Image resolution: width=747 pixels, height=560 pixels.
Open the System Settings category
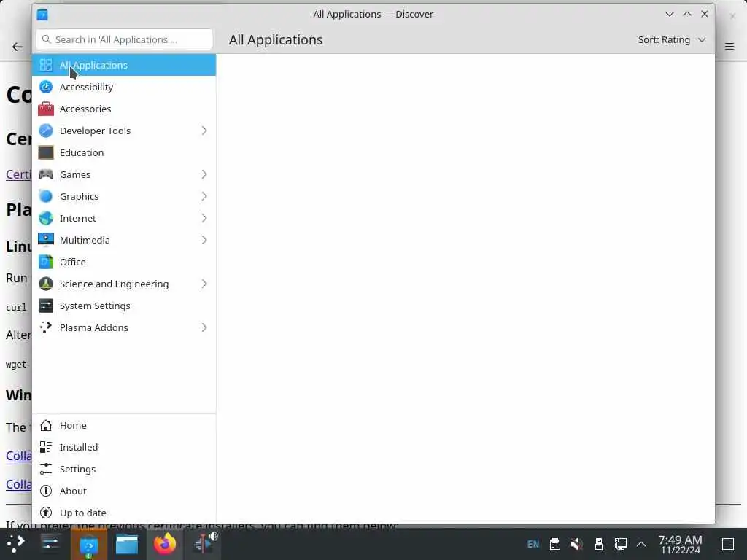pyautogui.click(x=124, y=306)
